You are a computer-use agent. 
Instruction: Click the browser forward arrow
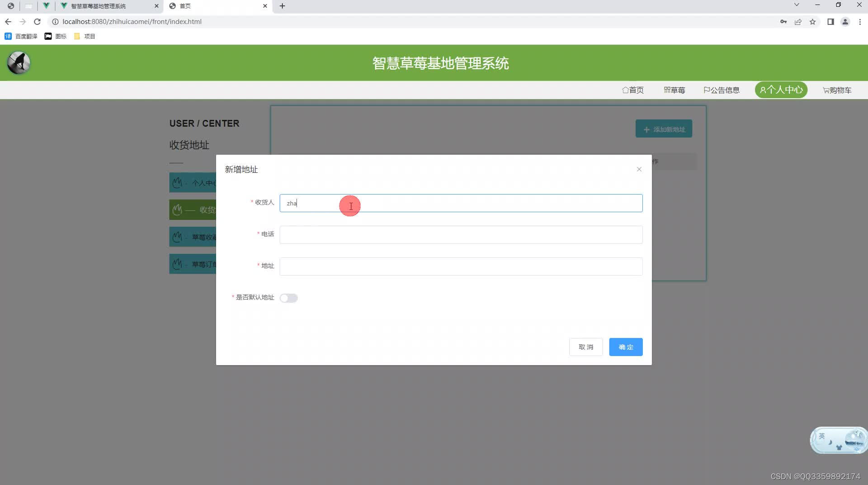pyautogui.click(x=23, y=22)
